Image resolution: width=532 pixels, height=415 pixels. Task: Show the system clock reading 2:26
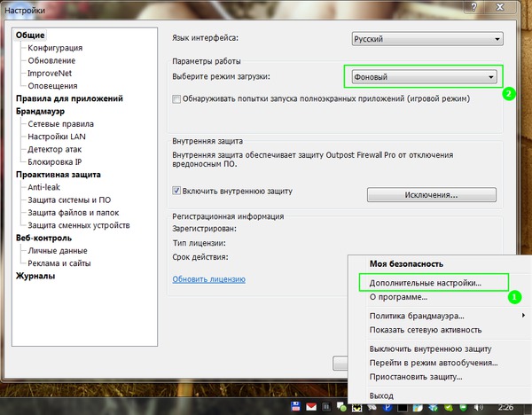point(506,407)
